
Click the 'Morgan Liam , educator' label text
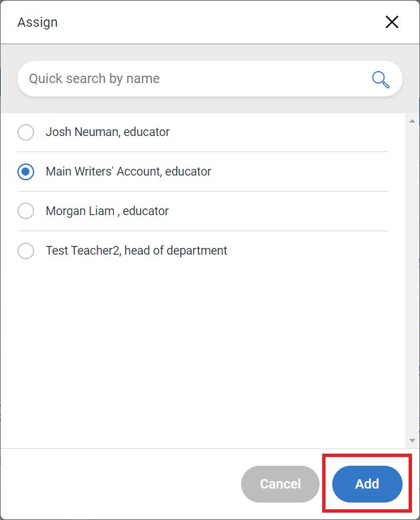[107, 211]
